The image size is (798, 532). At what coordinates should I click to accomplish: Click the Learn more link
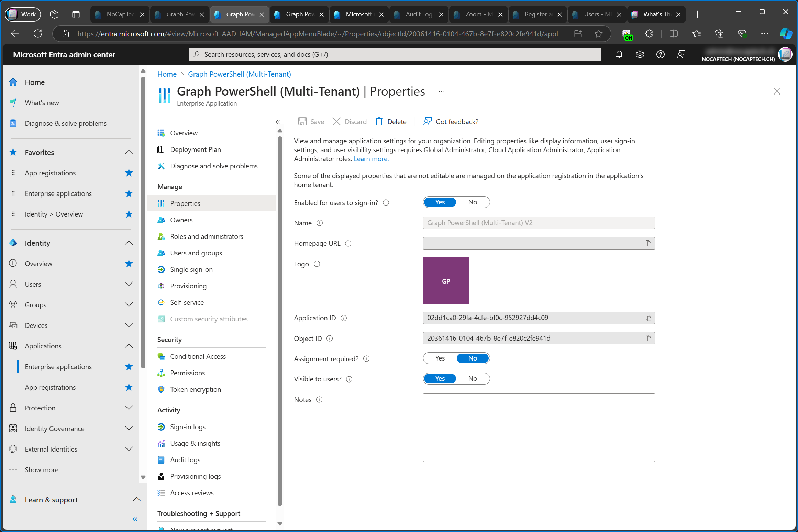[x=371, y=159]
